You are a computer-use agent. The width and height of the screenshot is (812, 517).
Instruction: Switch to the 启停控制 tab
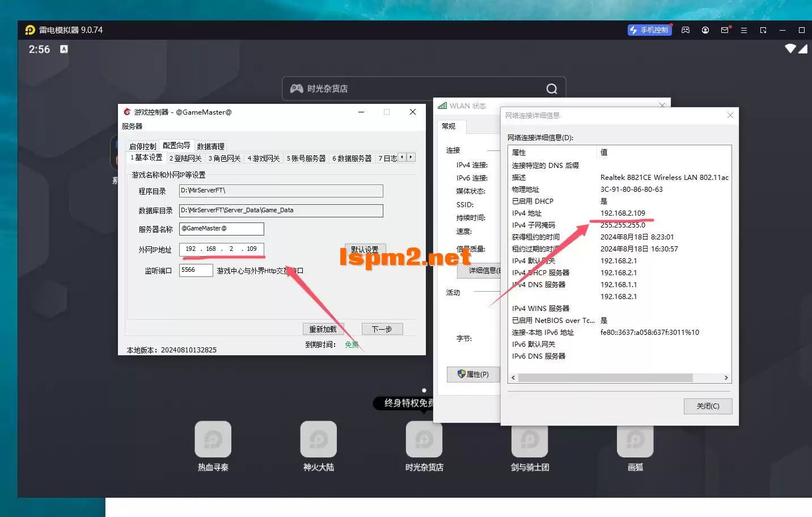142,146
